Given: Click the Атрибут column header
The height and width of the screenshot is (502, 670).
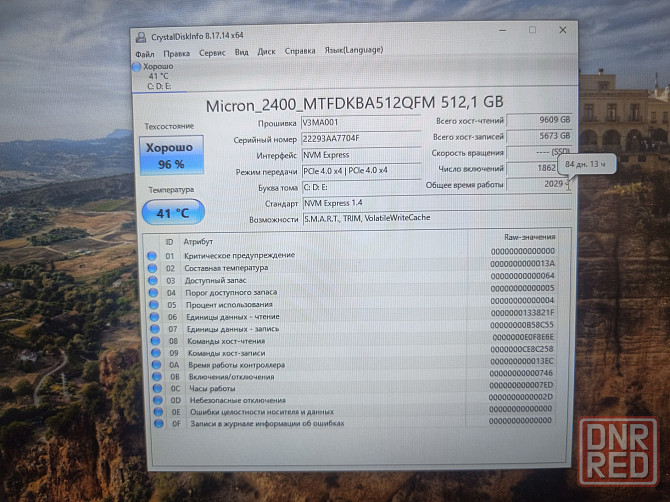Looking at the screenshot, I should [x=198, y=242].
